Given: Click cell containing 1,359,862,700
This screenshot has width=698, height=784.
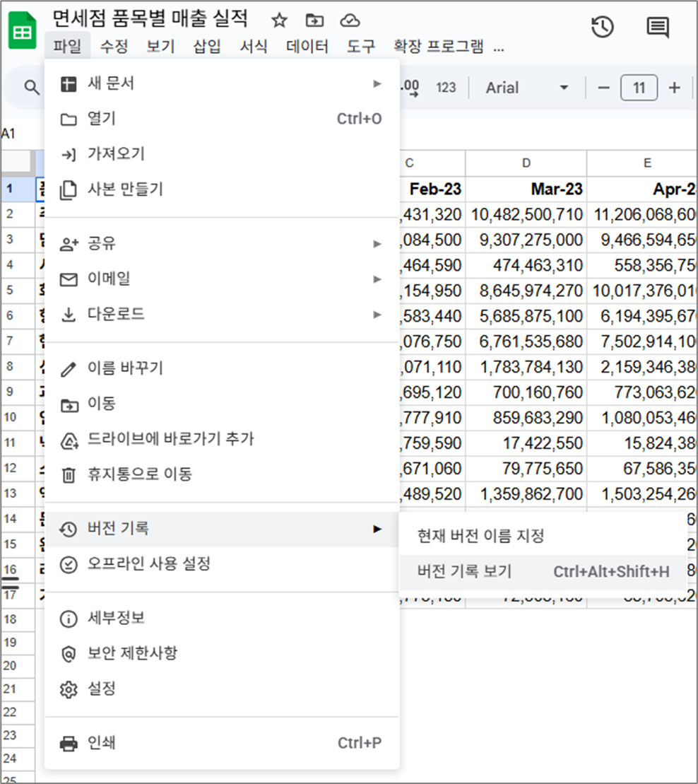Looking at the screenshot, I should click(x=526, y=494).
